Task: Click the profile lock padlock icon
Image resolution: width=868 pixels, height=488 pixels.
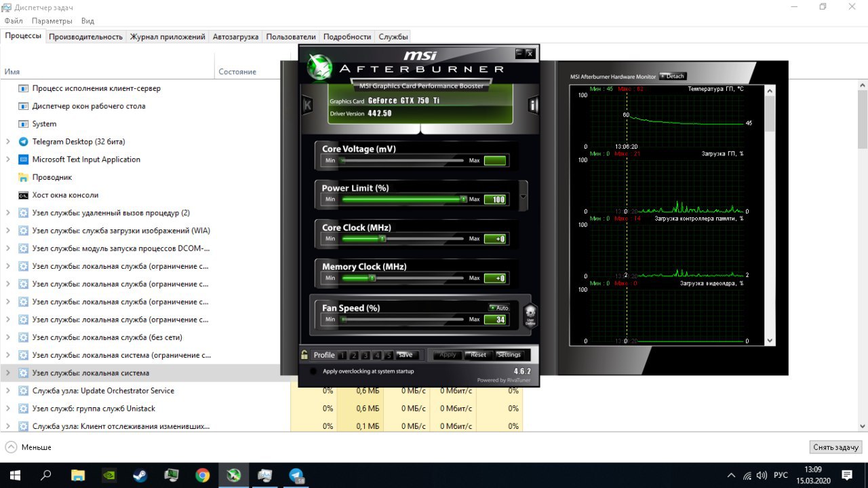Action: [x=305, y=354]
